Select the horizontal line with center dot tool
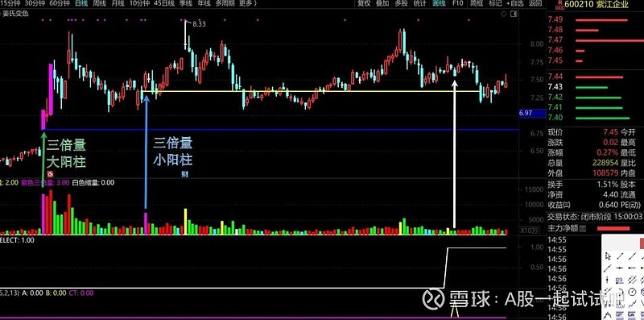 [x=619, y=268]
